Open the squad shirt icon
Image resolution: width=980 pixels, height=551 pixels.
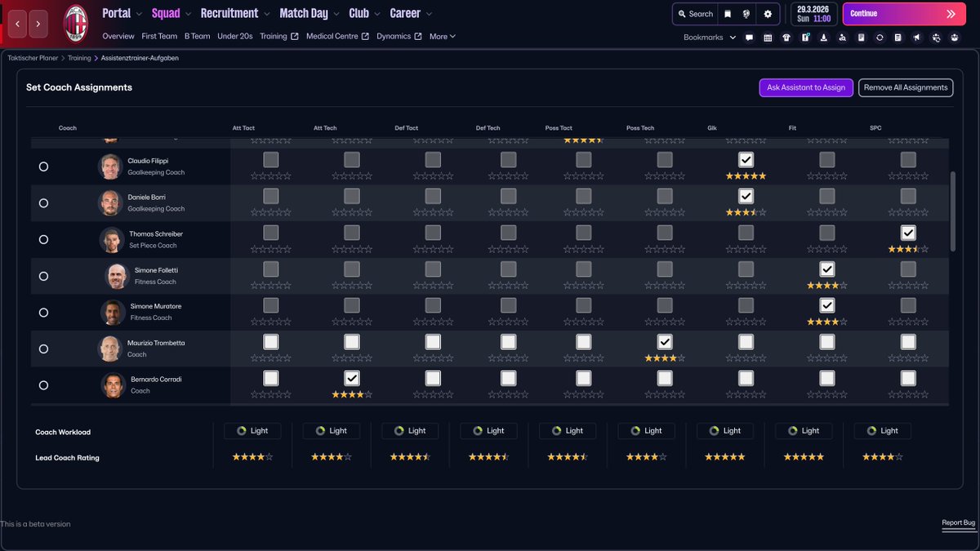(786, 37)
